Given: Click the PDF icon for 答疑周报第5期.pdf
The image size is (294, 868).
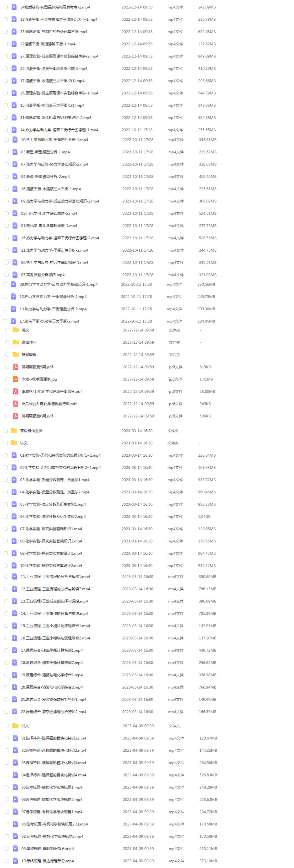Looking at the screenshot, I should [15, 367].
